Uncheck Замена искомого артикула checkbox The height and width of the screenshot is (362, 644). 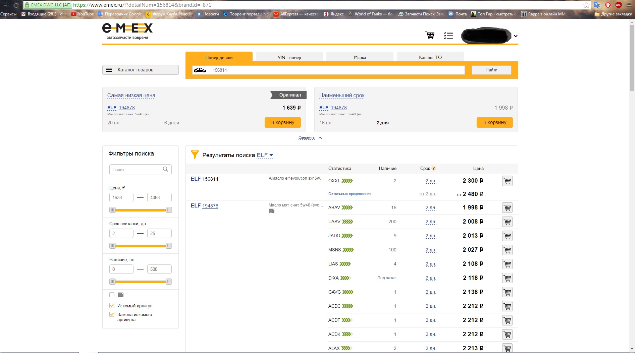(112, 314)
